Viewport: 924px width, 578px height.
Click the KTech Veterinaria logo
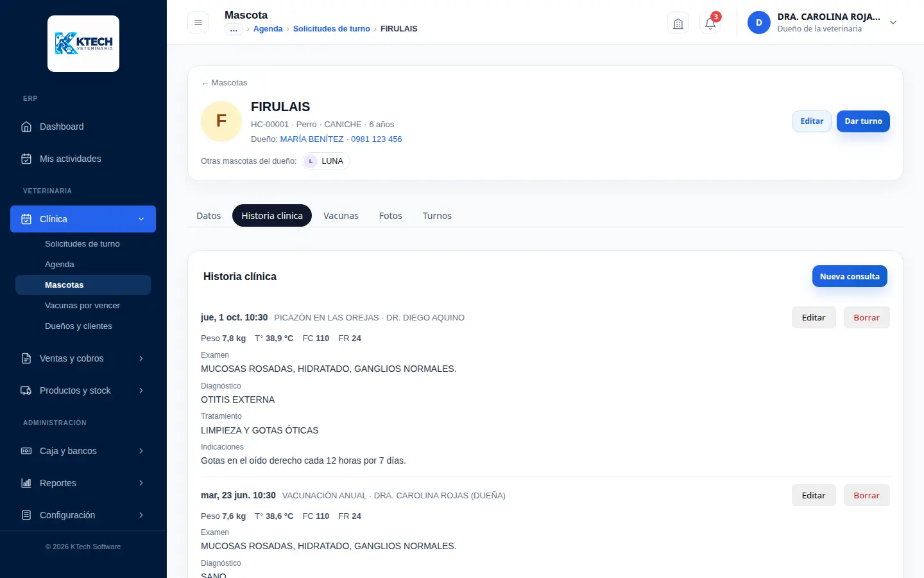pos(83,44)
